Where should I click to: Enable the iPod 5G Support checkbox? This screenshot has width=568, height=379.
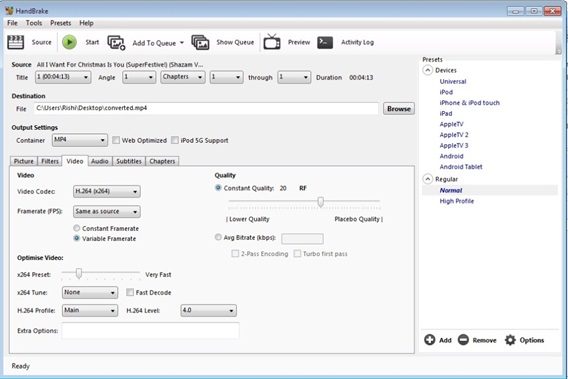click(175, 140)
